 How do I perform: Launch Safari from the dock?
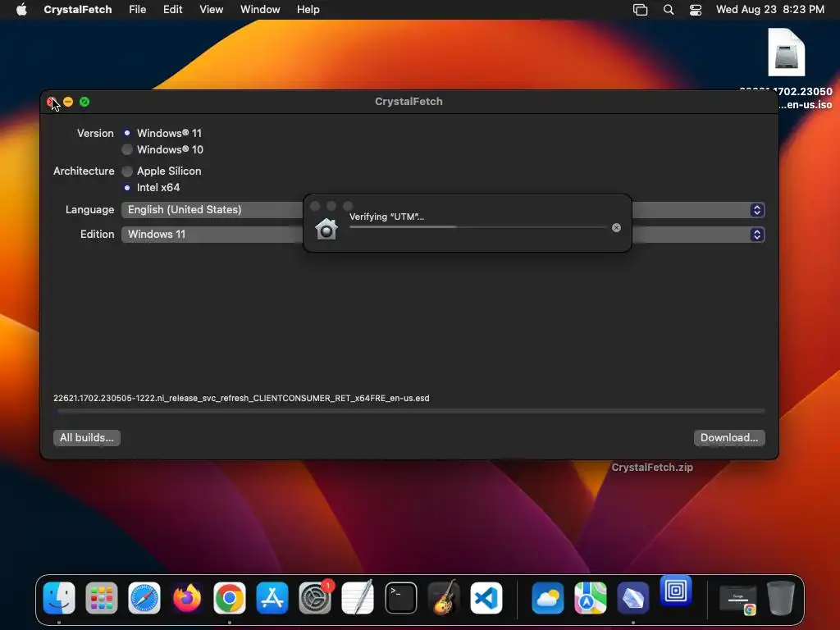tap(144, 598)
